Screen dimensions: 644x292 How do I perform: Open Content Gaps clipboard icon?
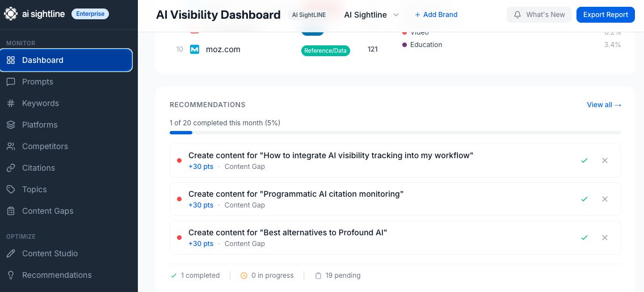[x=11, y=211]
